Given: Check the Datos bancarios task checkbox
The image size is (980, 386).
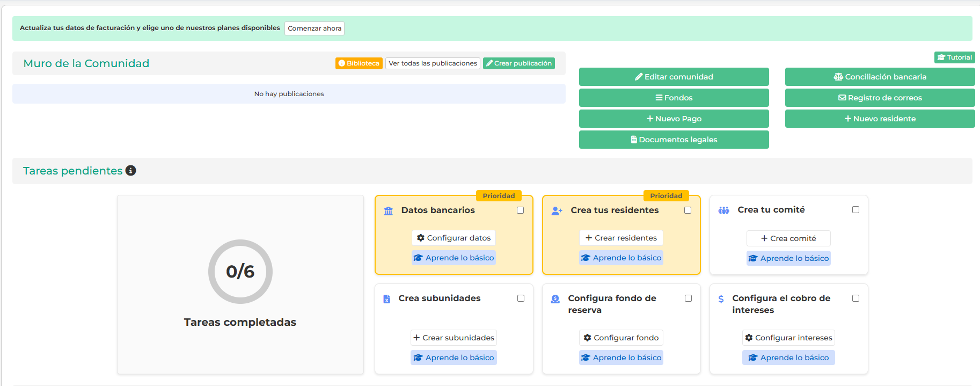Looking at the screenshot, I should coord(520,210).
